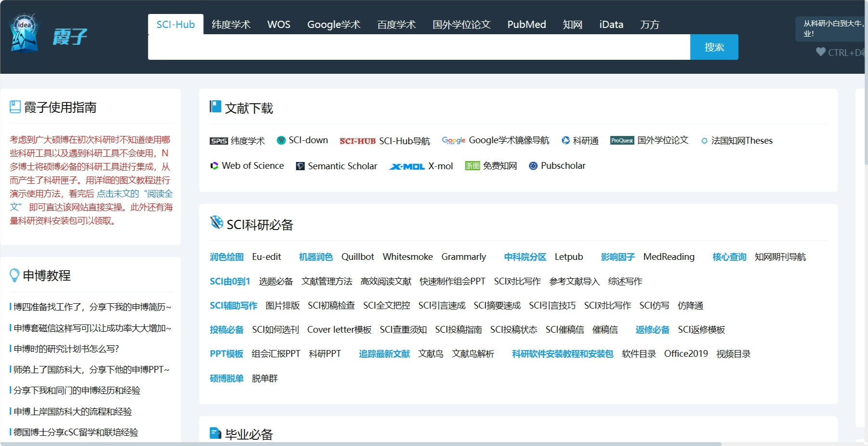
Task: Open the SCI返修模板 link
Action: 701,329
